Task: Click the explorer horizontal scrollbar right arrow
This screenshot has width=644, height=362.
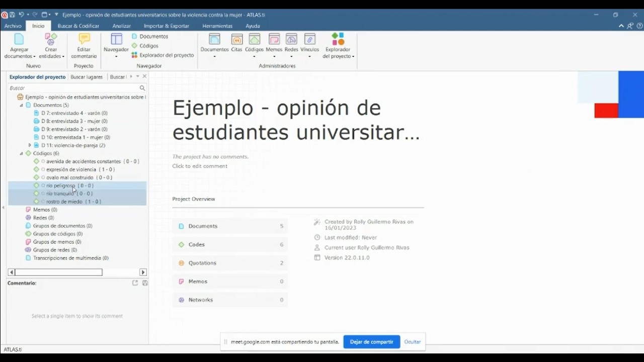Action: tap(143, 272)
